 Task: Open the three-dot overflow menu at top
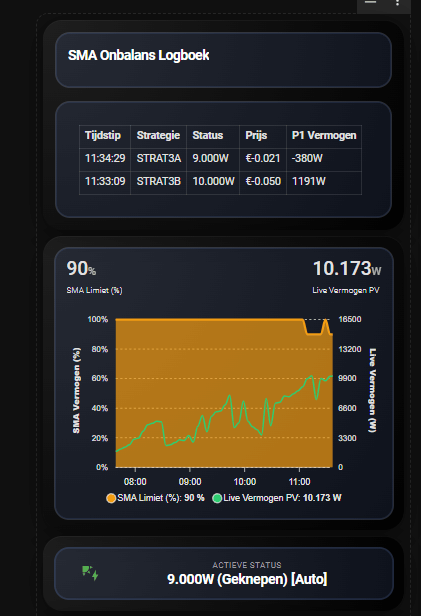pos(397,3)
